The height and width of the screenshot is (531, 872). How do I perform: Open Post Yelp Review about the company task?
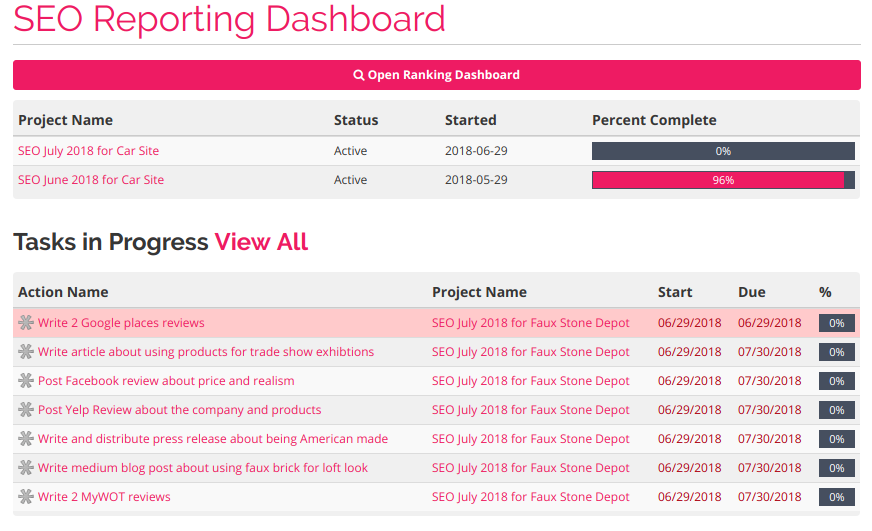click(180, 410)
